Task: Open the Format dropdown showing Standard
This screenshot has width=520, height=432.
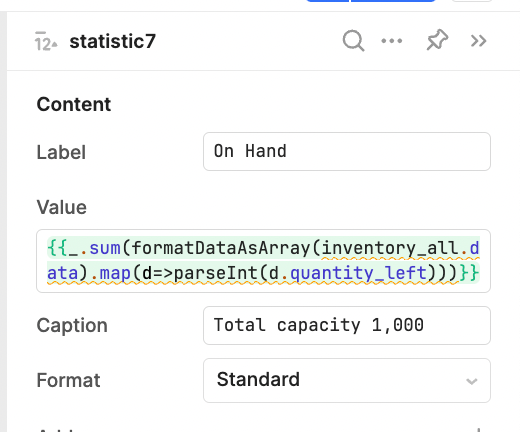Action: [x=347, y=380]
